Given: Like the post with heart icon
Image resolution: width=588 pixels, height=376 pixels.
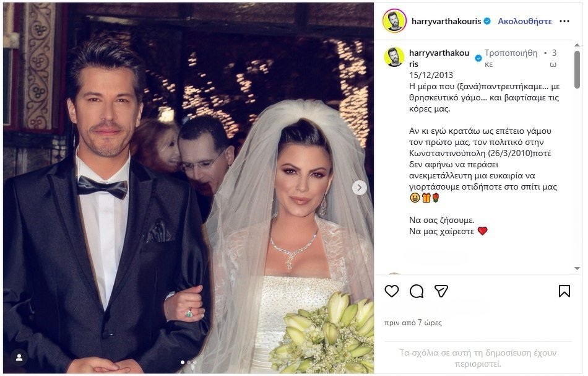Looking at the screenshot, I should point(392,291).
